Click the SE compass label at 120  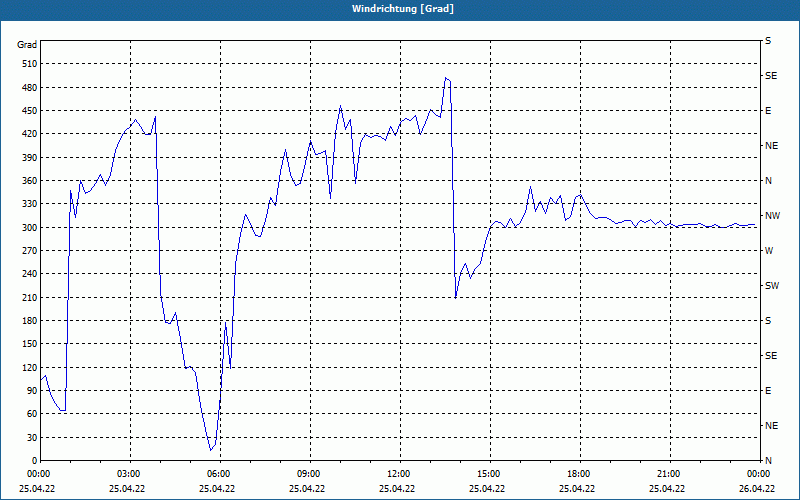(771, 356)
